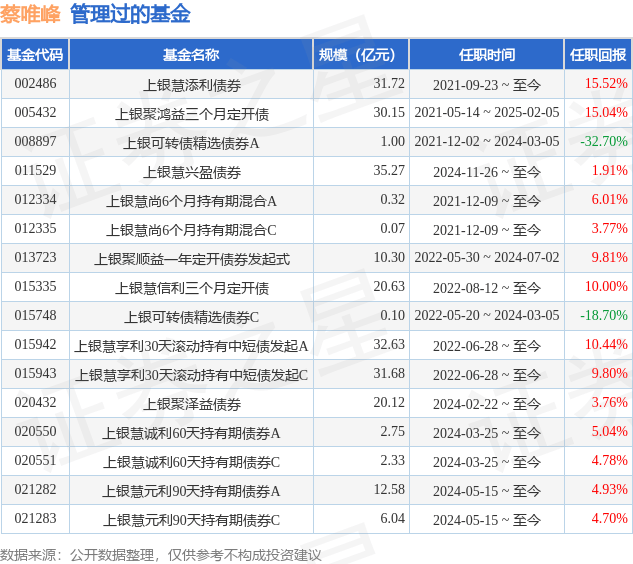Screen dimensions: 633x564
Task: Select fund code 002486
Action: [35, 84]
